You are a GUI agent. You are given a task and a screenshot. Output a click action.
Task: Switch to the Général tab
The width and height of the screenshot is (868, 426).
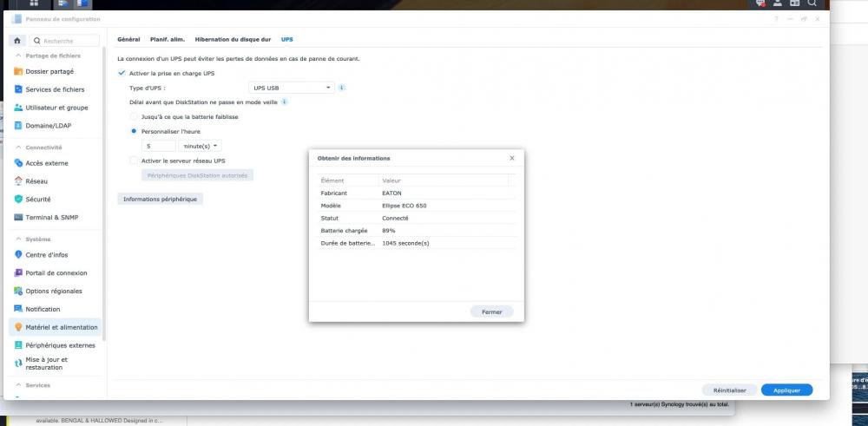coord(128,40)
